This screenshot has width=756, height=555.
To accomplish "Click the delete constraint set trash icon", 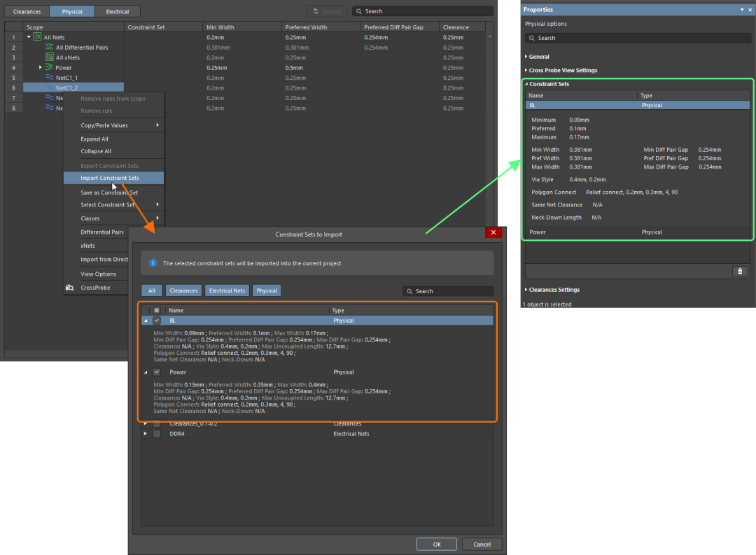I will (740, 272).
